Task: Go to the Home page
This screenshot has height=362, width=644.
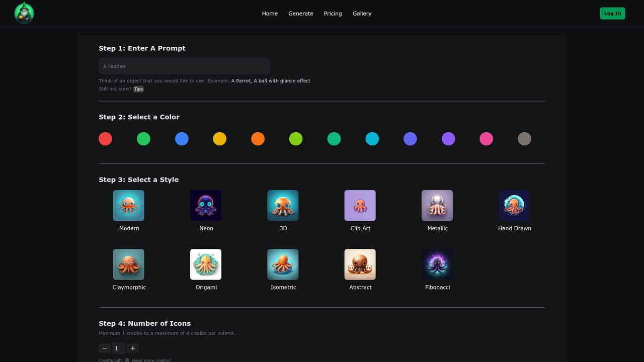Action: (x=270, y=14)
